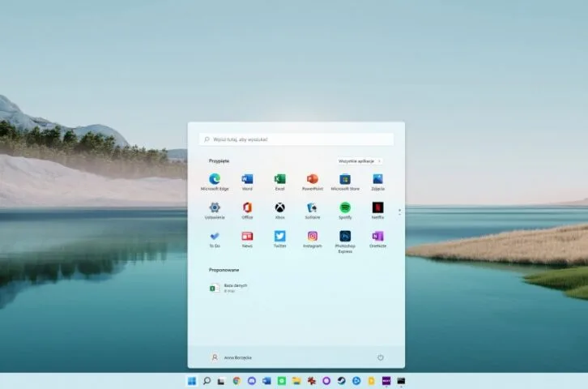This screenshot has height=389, width=588.
Task: Select the Proponowane section heading
Action: [x=224, y=270]
